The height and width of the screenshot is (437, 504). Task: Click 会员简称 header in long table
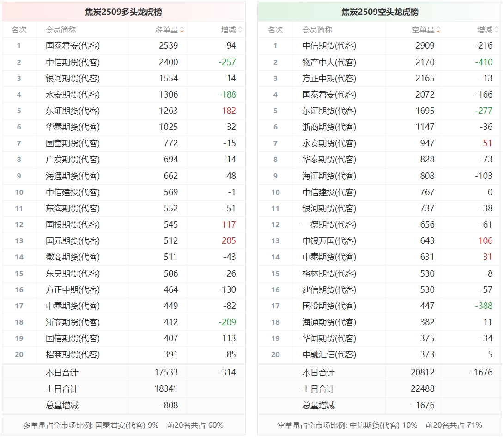coord(61,30)
